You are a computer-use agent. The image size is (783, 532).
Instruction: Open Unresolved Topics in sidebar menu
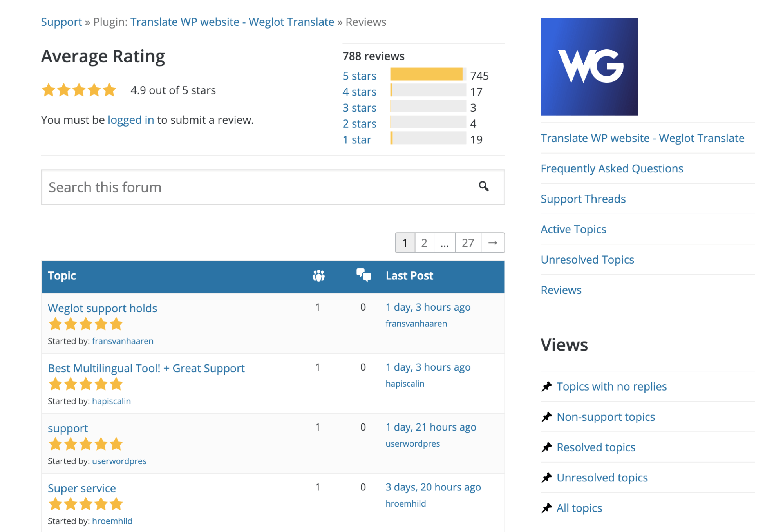[587, 260]
